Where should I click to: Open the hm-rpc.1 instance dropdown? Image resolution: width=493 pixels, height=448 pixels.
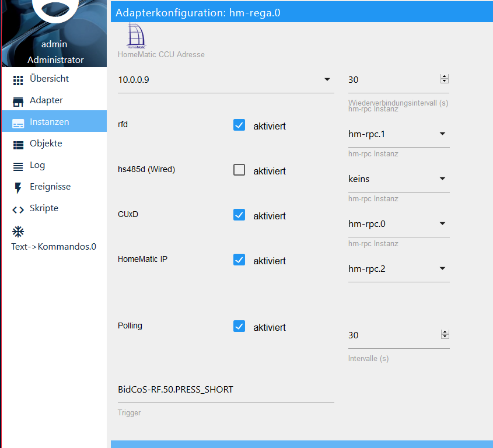(x=398, y=134)
